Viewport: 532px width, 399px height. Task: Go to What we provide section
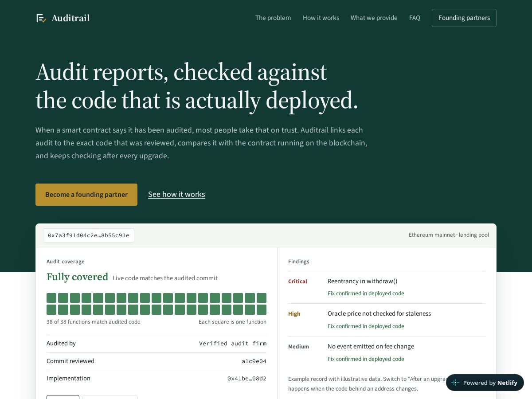[x=374, y=18]
